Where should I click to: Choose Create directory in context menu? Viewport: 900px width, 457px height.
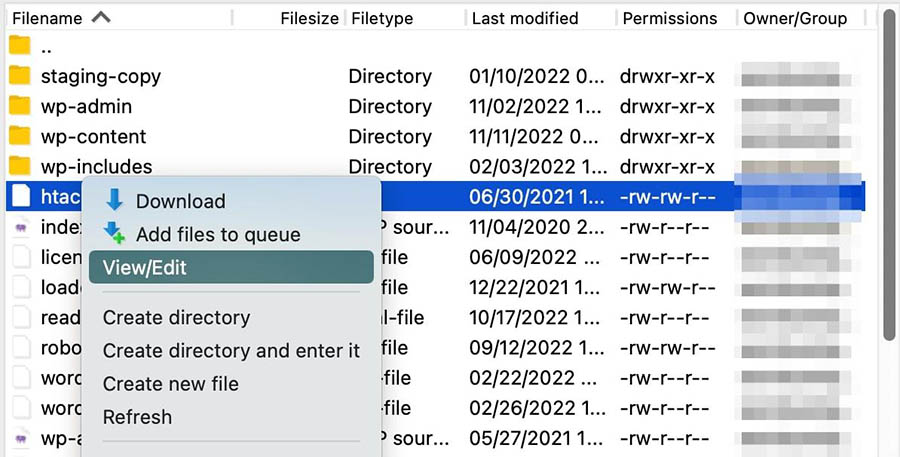[176, 318]
